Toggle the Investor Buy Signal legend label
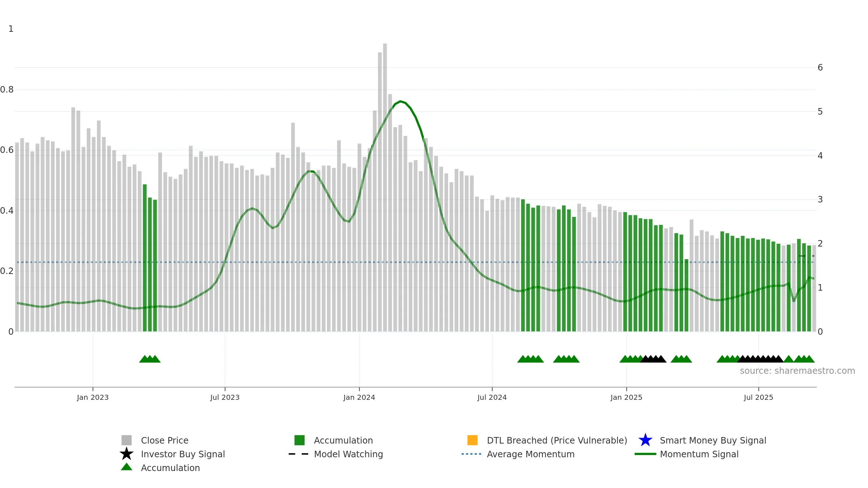 [x=183, y=454]
